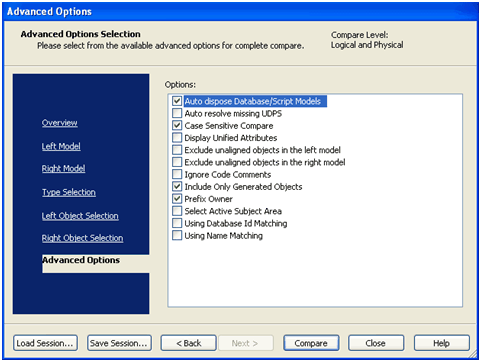Uncheck Include Only Generated Objects
481x362 pixels.
pos(177,187)
